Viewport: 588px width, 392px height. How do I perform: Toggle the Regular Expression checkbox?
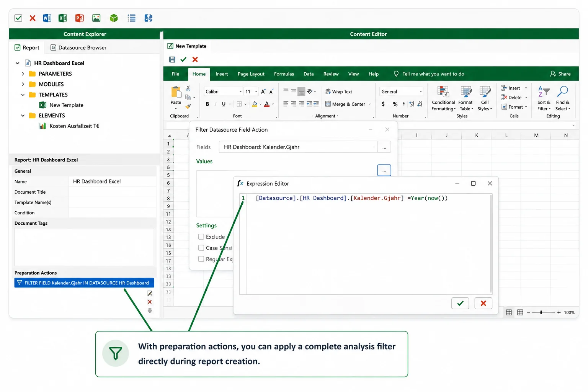point(201,259)
